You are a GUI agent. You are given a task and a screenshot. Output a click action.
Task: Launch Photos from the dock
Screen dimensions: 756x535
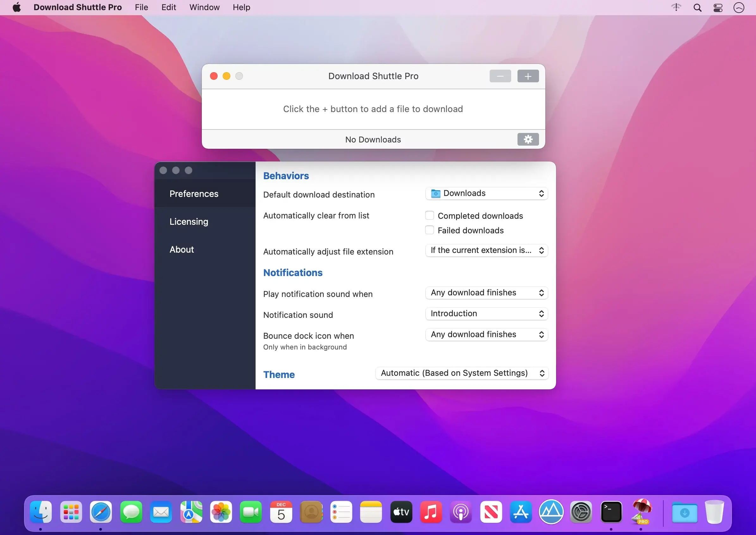coord(221,512)
